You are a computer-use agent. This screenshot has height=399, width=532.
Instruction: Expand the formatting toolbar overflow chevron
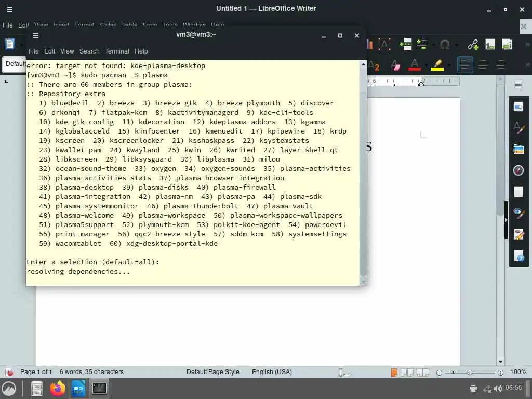pyautogui.click(x=528, y=64)
